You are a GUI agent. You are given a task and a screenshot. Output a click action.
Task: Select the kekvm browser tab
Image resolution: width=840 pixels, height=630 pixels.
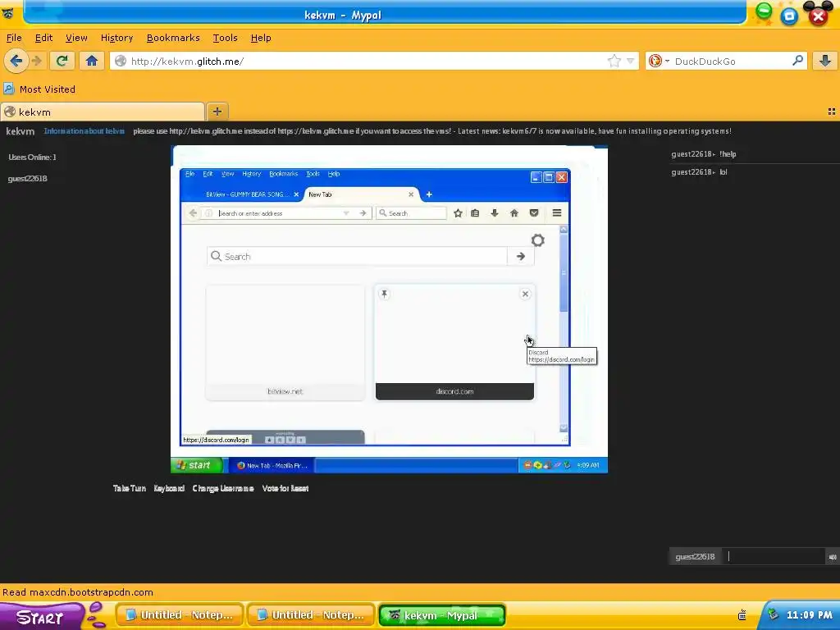coord(103,112)
